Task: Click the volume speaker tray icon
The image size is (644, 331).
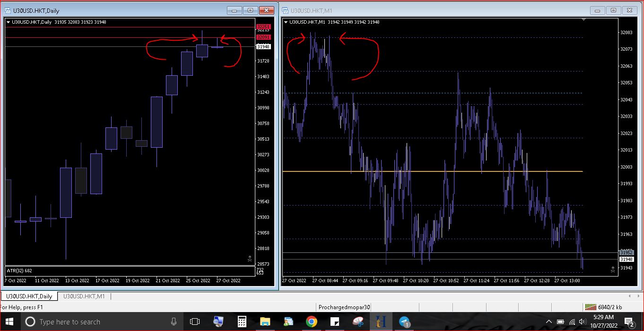Action: pyautogui.click(x=582, y=322)
